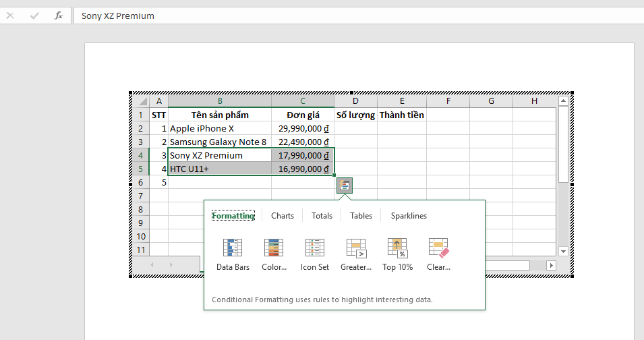Click the Quick Analysis button
This screenshot has height=340, width=644.
(x=345, y=186)
